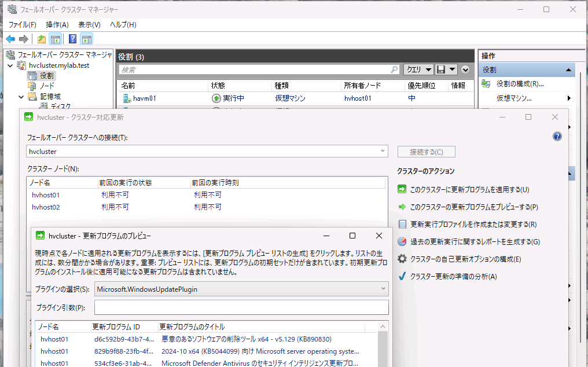This screenshot has height=367, width=588.
Task: Collapse the 記憶域 tree node
Action: [21, 97]
